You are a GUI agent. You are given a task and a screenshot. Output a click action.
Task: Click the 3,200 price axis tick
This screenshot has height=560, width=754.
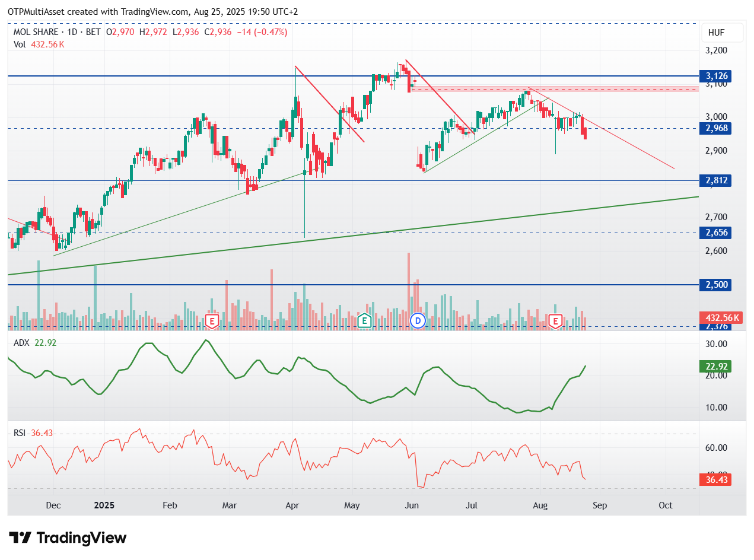[x=715, y=50]
